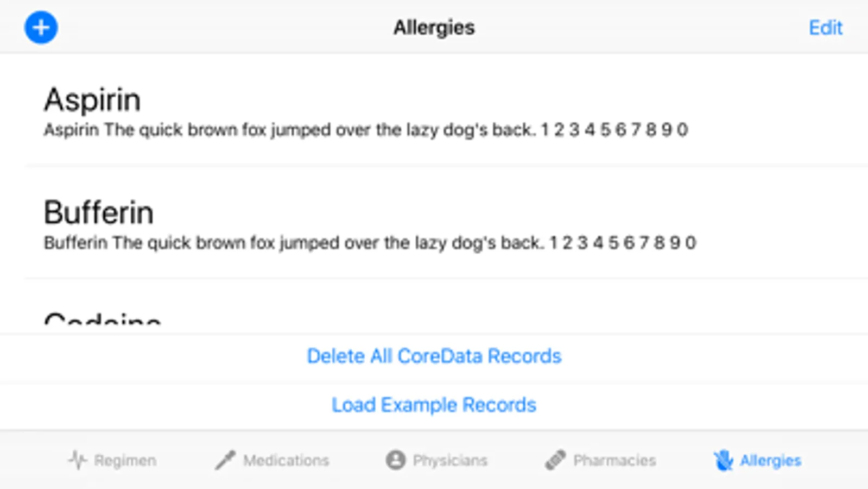Click the Bufferin description text line
Screen dimensions: 868x489
[370, 242]
